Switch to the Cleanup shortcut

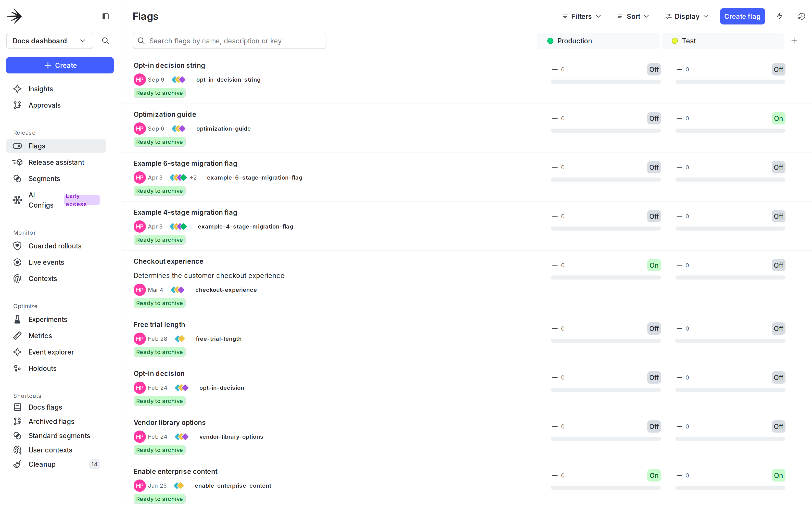(x=41, y=464)
